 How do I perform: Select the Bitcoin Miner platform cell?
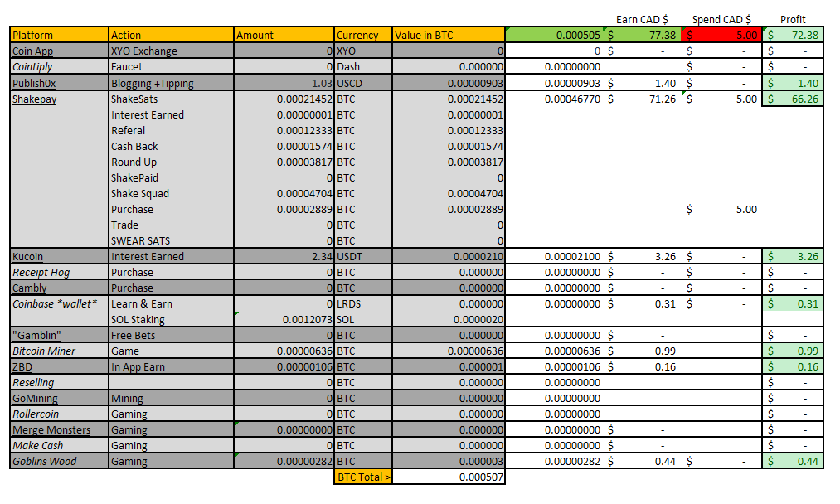coord(60,351)
